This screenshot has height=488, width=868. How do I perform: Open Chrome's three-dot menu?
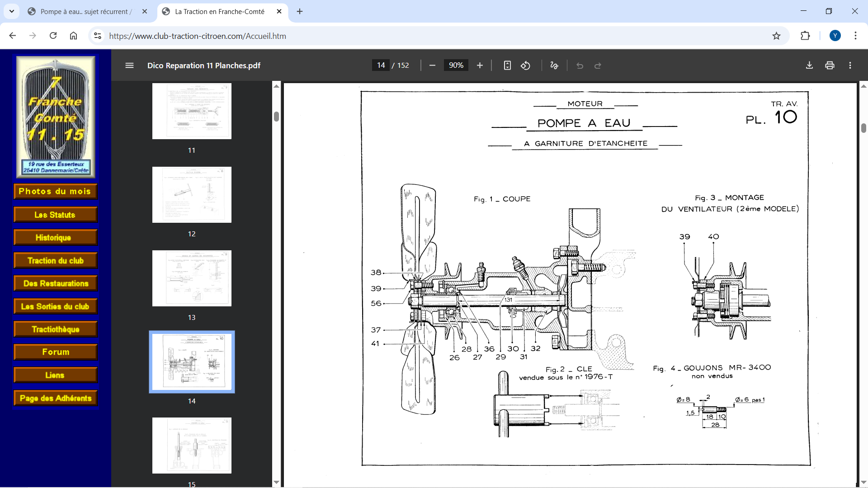pos(855,36)
